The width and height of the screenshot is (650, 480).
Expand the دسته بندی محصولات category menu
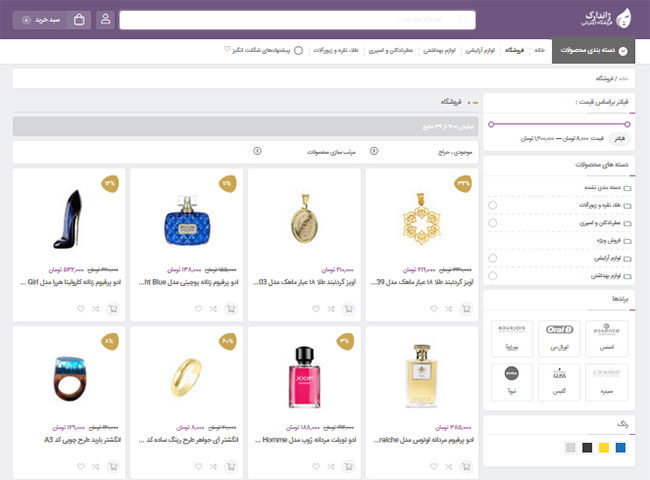(x=594, y=50)
